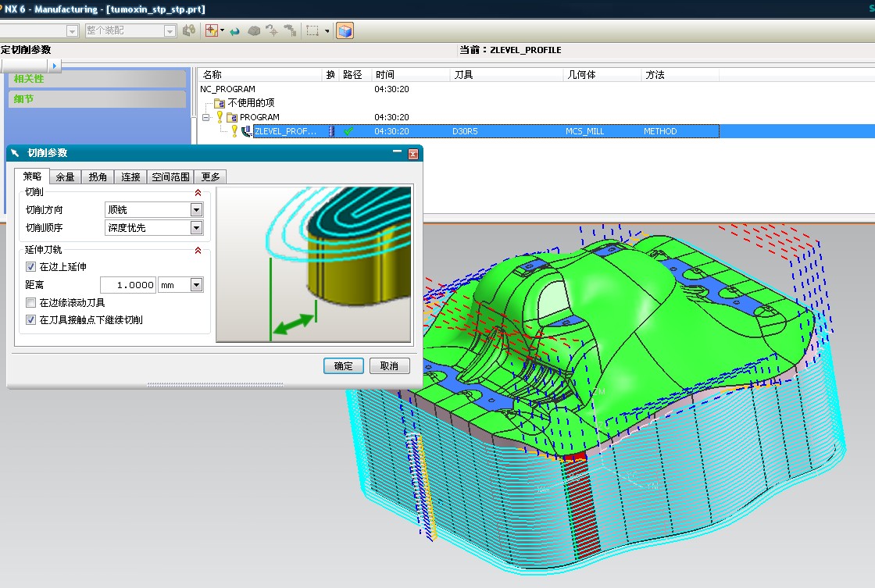Viewport: 875px width, 588px height.
Task: Click the PROGRAM folder icon in tree
Action: click(231, 117)
